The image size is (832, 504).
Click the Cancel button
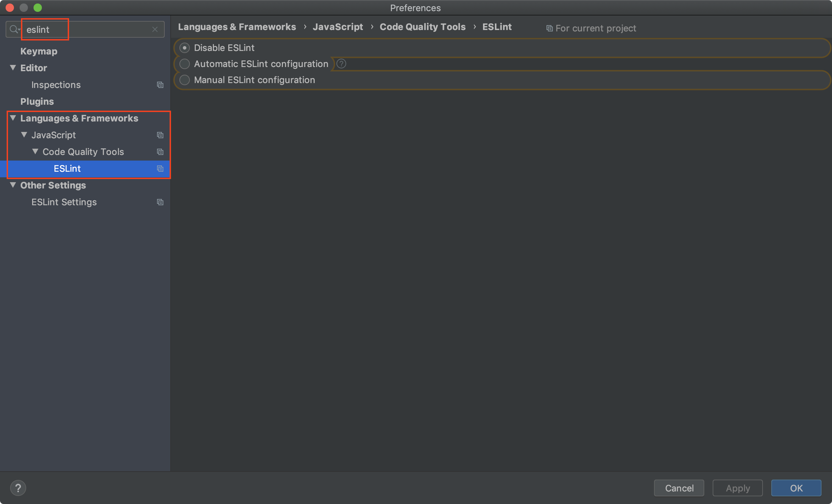pyautogui.click(x=679, y=488)
